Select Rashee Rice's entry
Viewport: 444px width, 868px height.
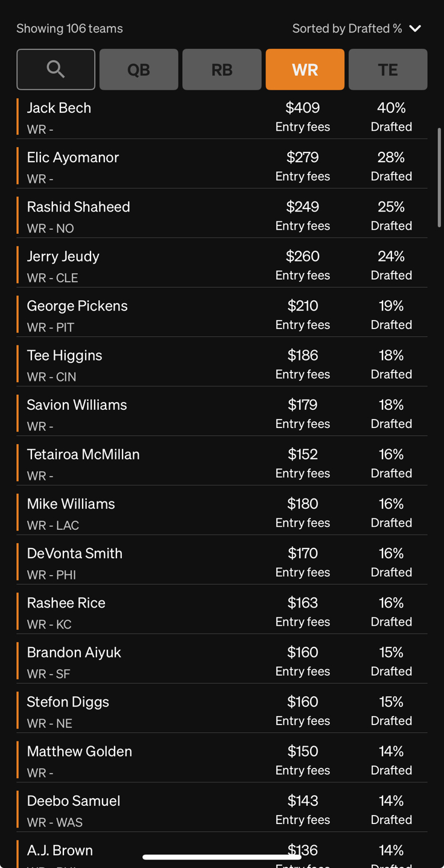222,611
